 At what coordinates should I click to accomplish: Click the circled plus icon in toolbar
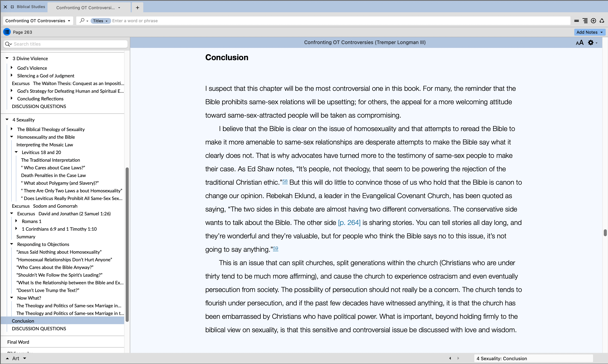tap(593, 21)
